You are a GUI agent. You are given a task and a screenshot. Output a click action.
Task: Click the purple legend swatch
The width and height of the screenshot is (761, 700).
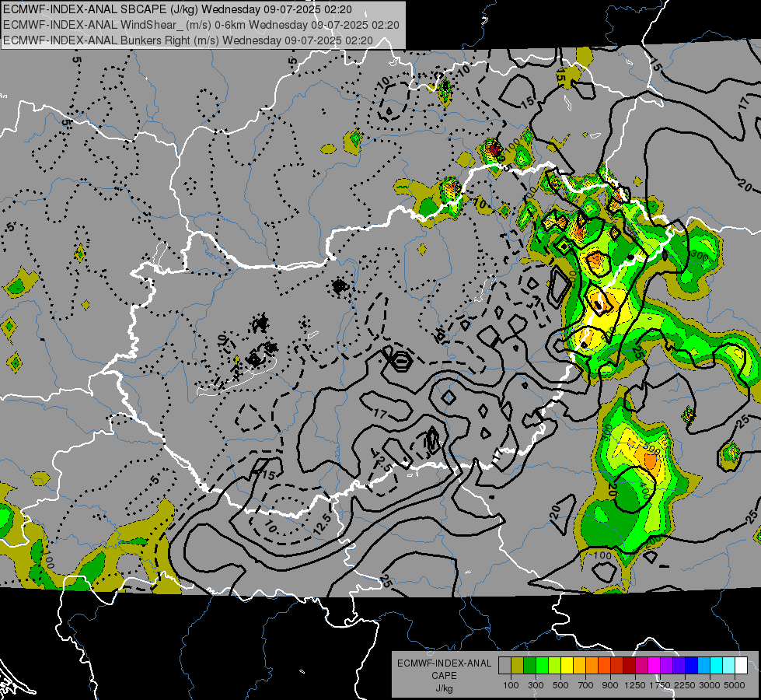point(667,666)
